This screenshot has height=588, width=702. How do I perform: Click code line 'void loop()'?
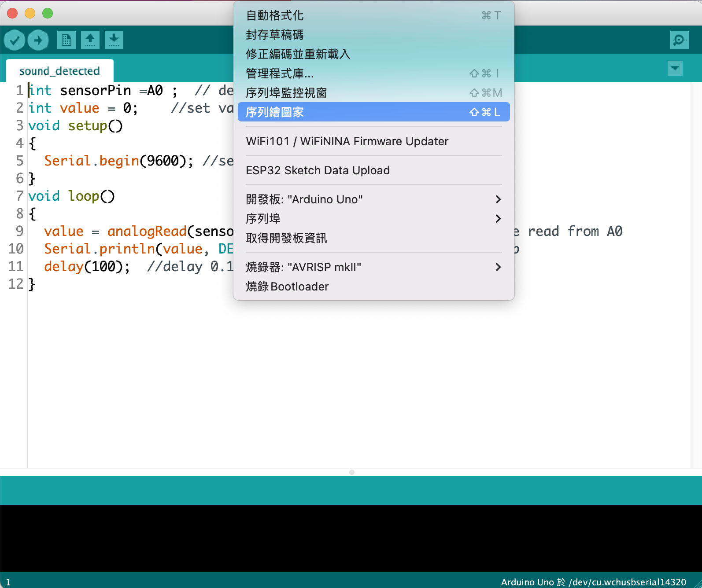(71, 196)
